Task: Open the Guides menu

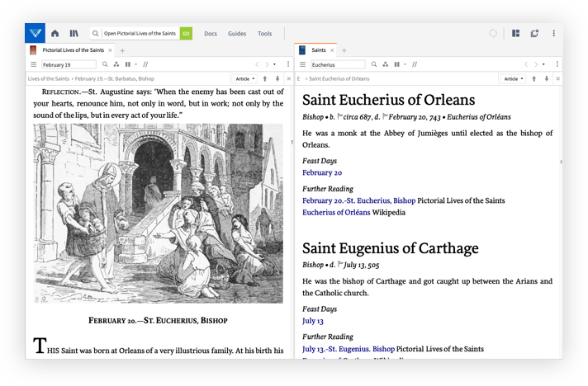Action: click(237, 34)
